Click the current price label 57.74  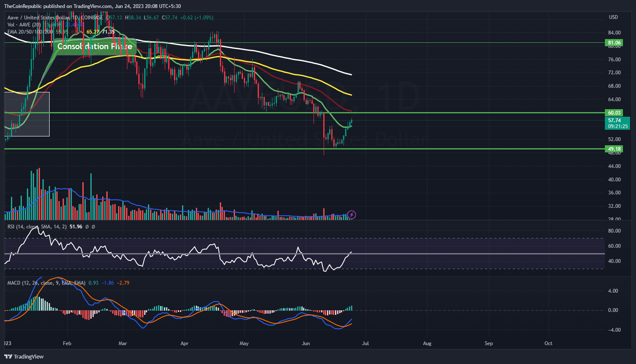[x=614, y=120]
